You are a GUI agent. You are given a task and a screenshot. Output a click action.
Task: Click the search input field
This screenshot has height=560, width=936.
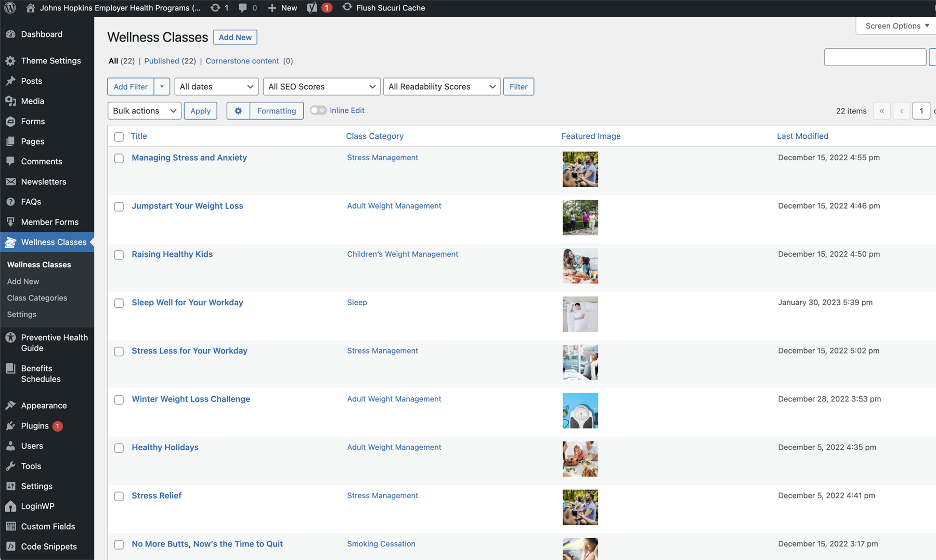pos(875,57)
